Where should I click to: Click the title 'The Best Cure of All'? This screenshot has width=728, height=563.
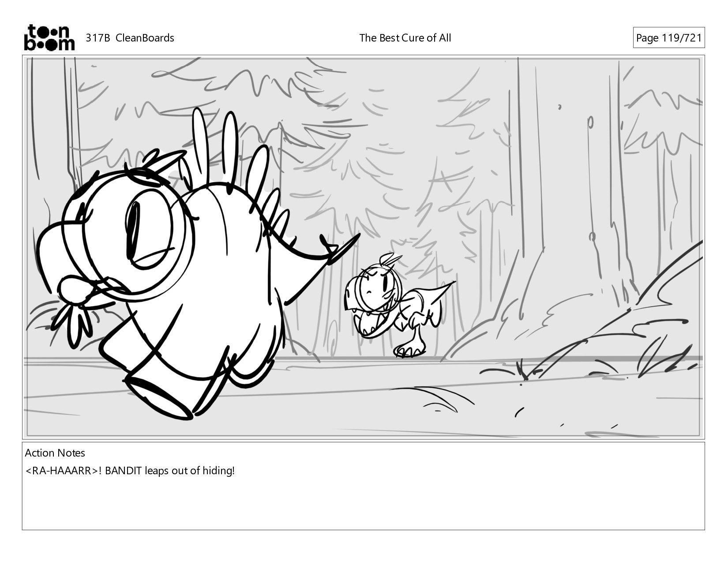[405, 38]
